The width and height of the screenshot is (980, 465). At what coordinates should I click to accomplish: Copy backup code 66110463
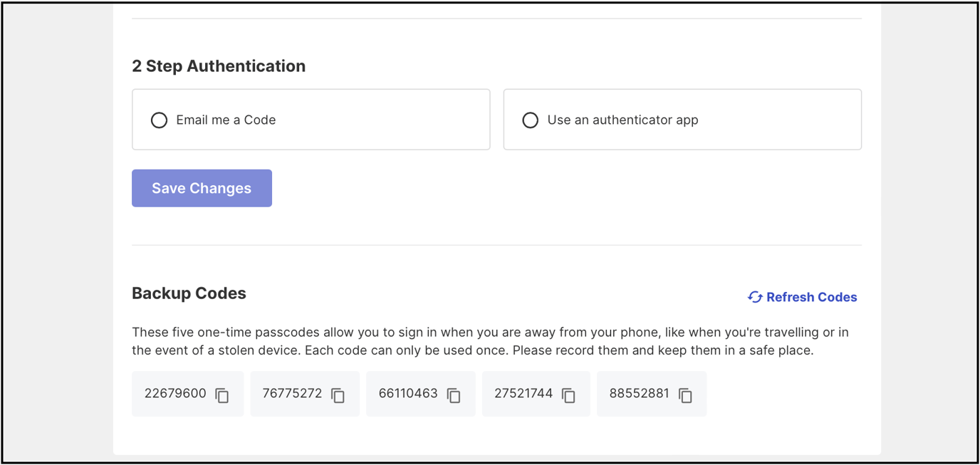pyautogui.click(x=453, y=394)
